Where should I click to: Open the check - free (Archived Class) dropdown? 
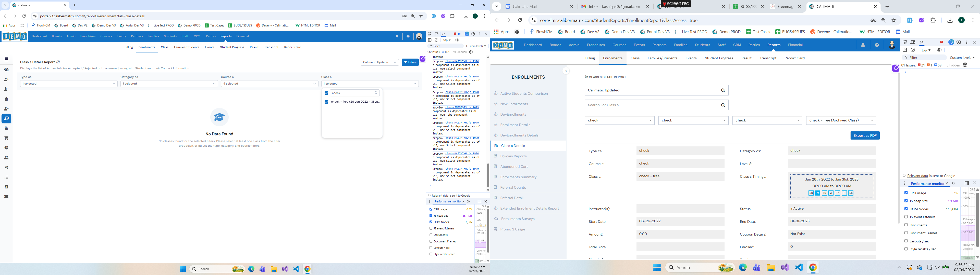(841, 120)
